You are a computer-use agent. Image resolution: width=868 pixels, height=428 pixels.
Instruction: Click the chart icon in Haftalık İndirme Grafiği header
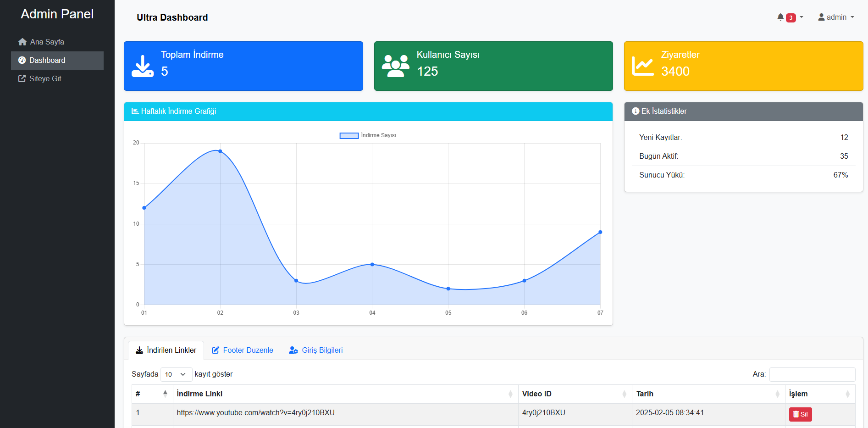tap(135, 111)
